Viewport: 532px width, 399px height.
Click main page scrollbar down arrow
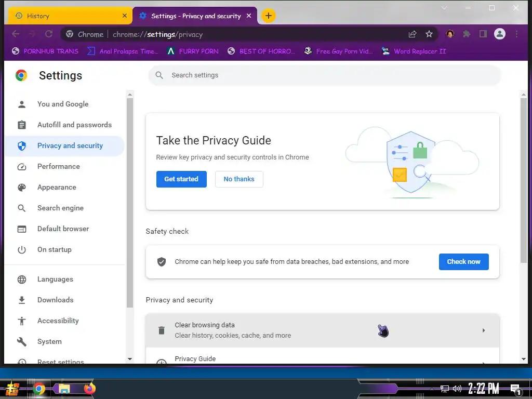524,359
